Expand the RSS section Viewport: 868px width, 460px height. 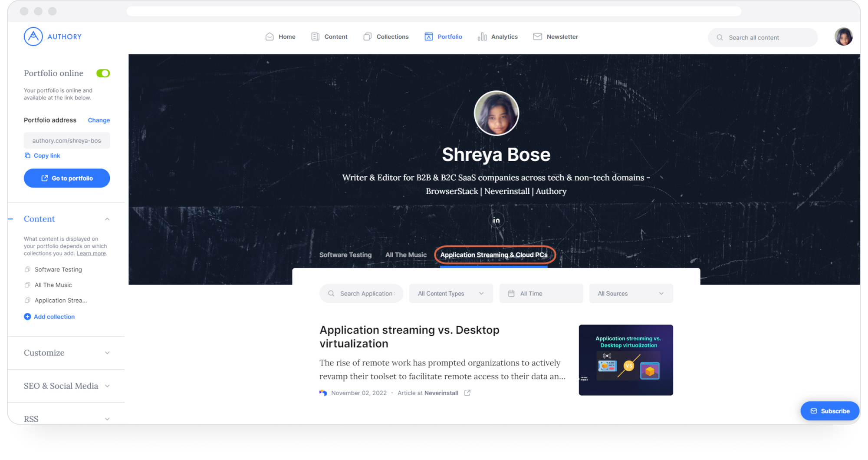point(107,419)
